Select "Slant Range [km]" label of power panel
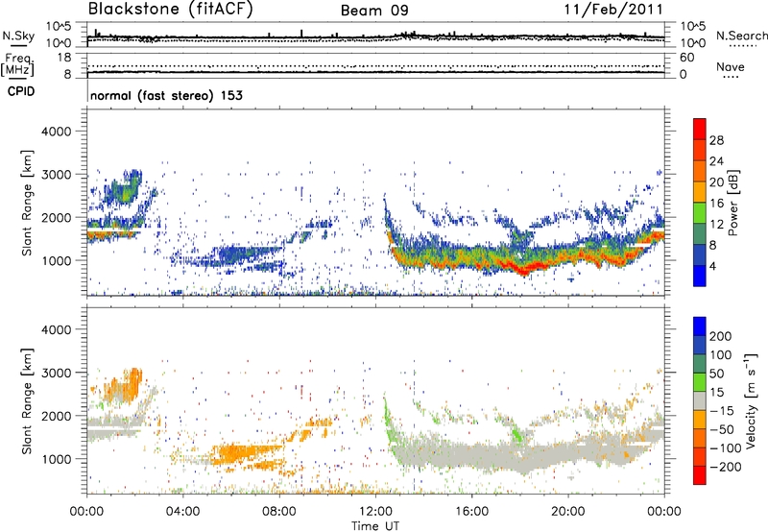The image size is (768, 532). tap(27, 203)
